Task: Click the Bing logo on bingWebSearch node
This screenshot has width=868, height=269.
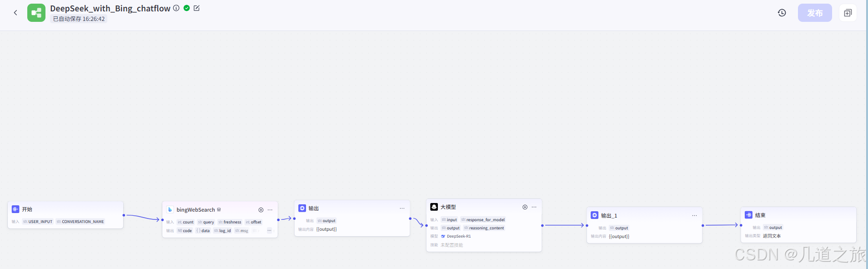Action: [x=170, y=210]
